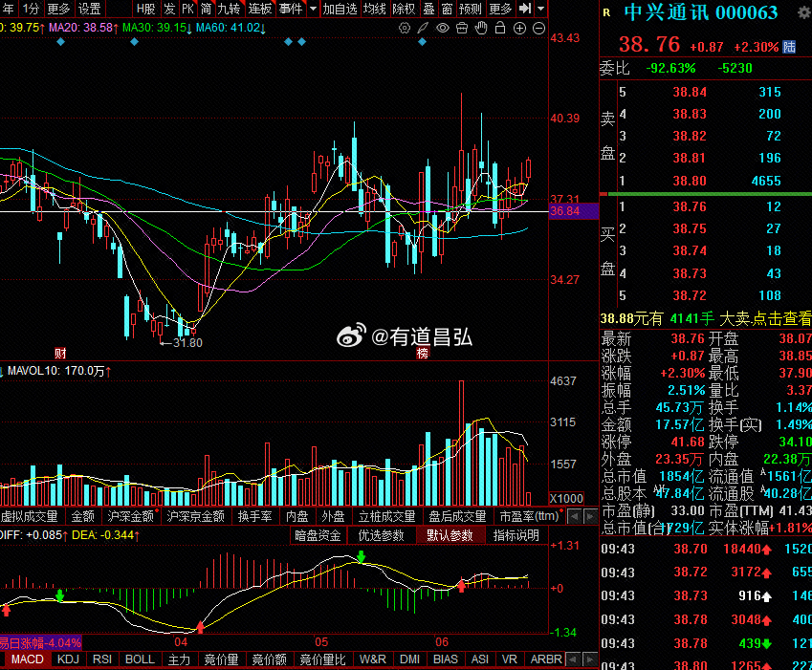
Task: Expand dropdown after skip-to-end arrow
Action: click(x=540, y=9)
